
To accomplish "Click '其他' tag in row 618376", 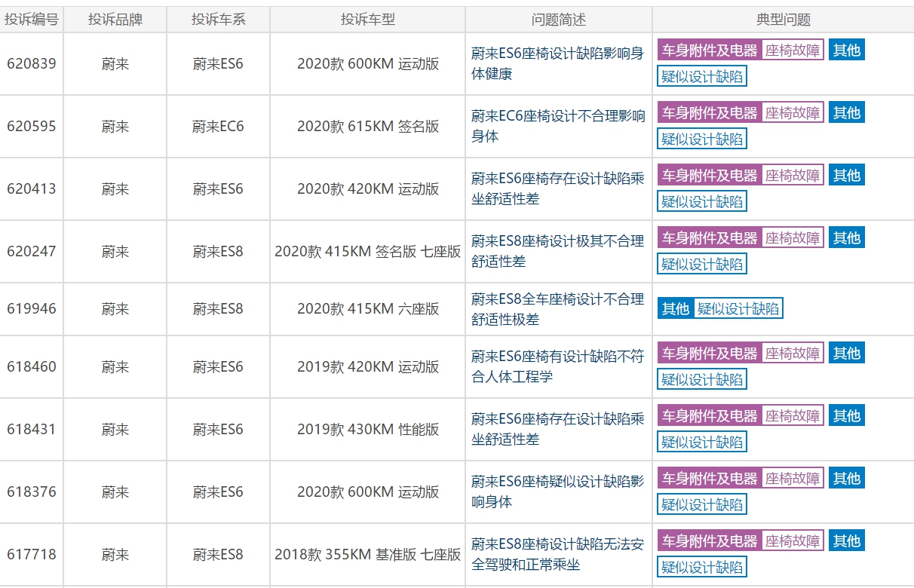I will pos(846,479).
